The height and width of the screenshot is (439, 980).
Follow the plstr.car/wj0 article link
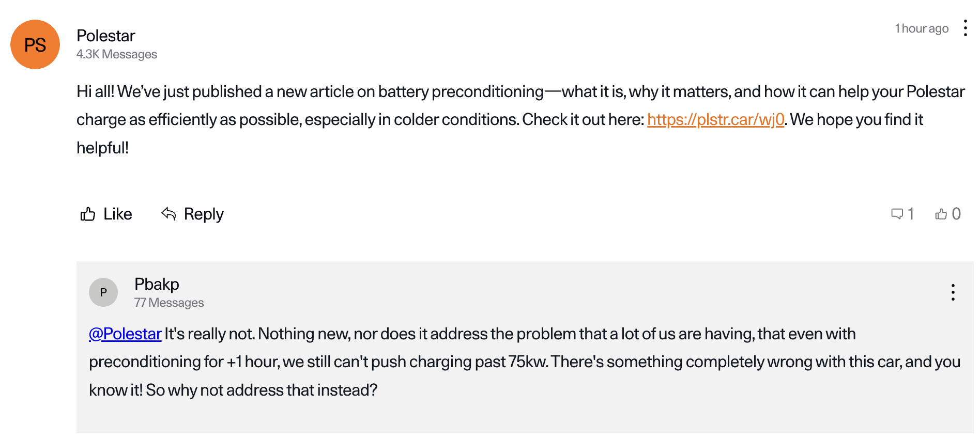[715, 120]
